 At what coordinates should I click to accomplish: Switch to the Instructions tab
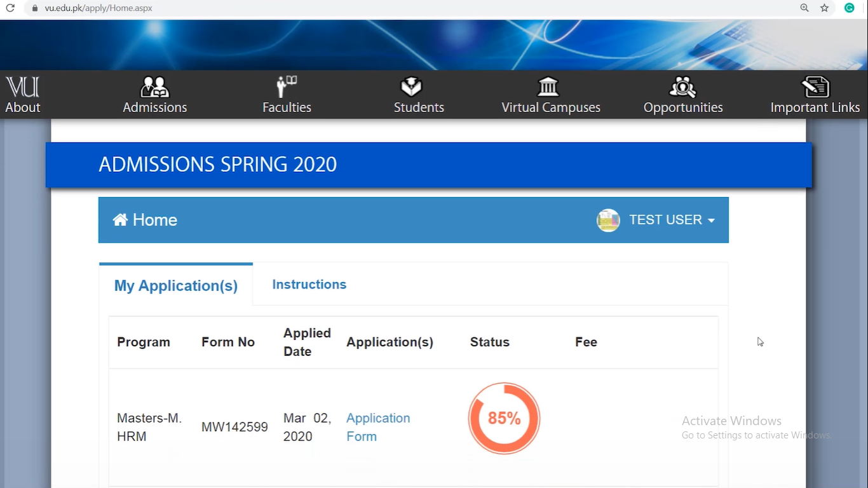point(309,285)
